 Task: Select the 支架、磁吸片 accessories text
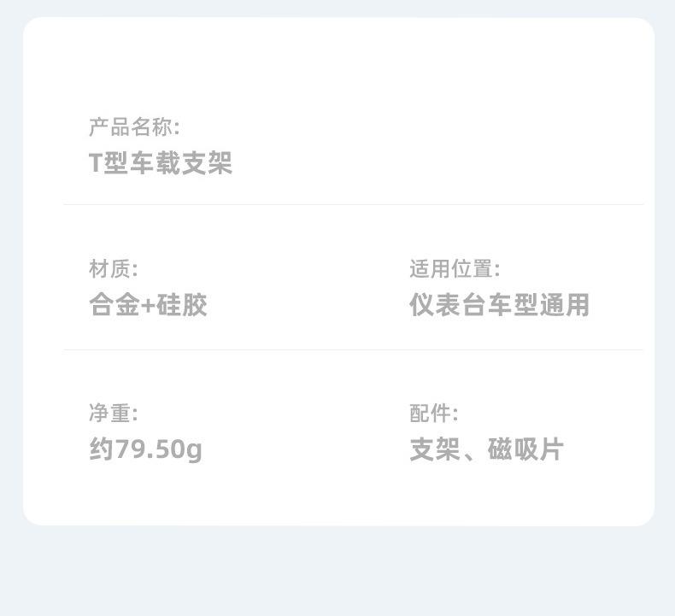coord(486,449)
